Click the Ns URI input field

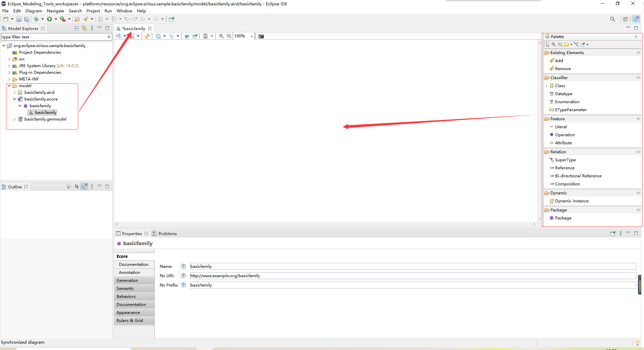tap(413, 276)
